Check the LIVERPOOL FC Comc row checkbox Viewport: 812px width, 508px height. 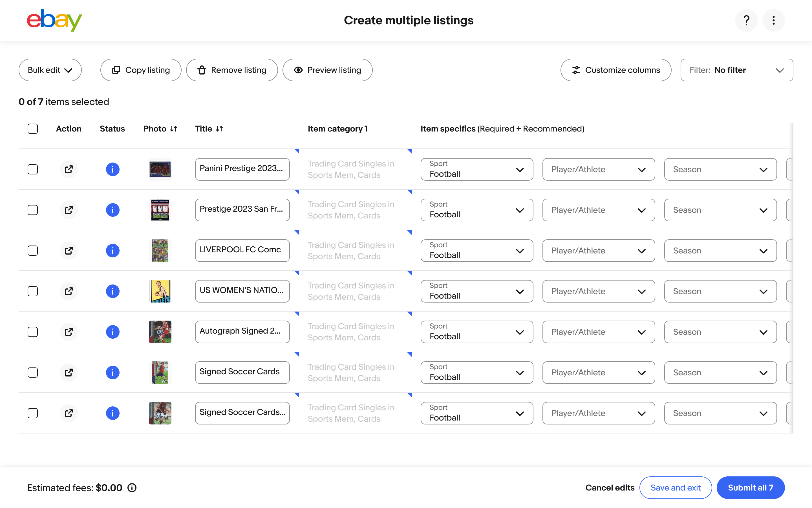coord(32,251)
